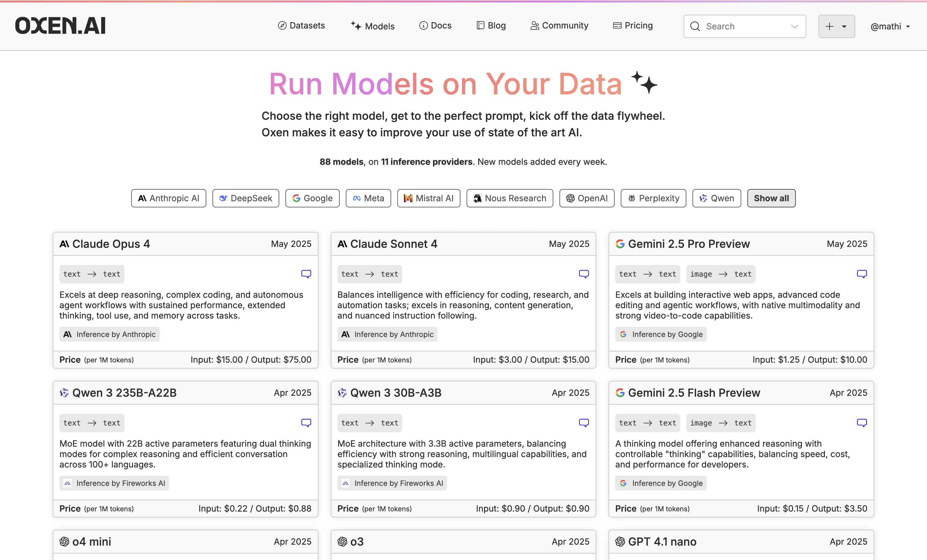
Task: Click the Anthropic logo on Claude Sonnet 4 inference badge
Action: 345,334
